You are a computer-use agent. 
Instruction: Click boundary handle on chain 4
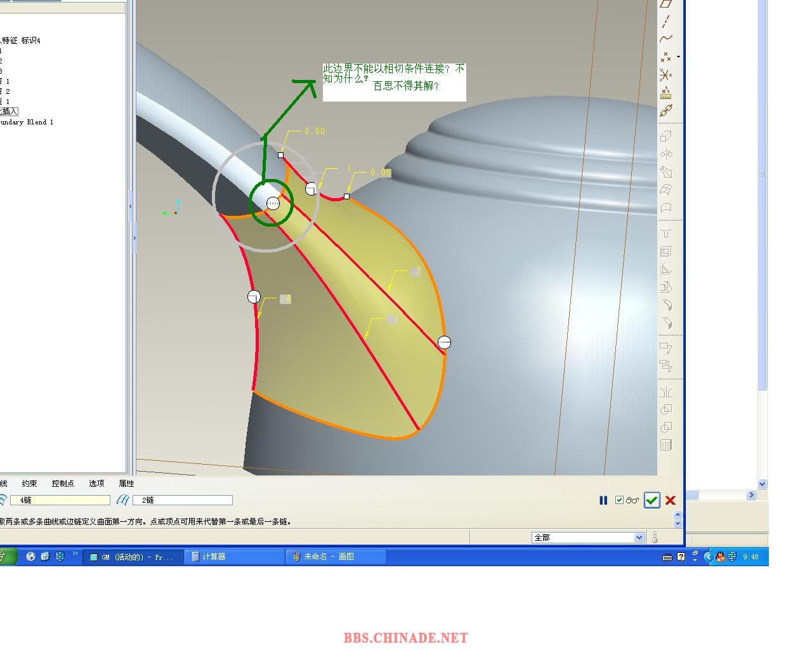(x=254, y=296)
